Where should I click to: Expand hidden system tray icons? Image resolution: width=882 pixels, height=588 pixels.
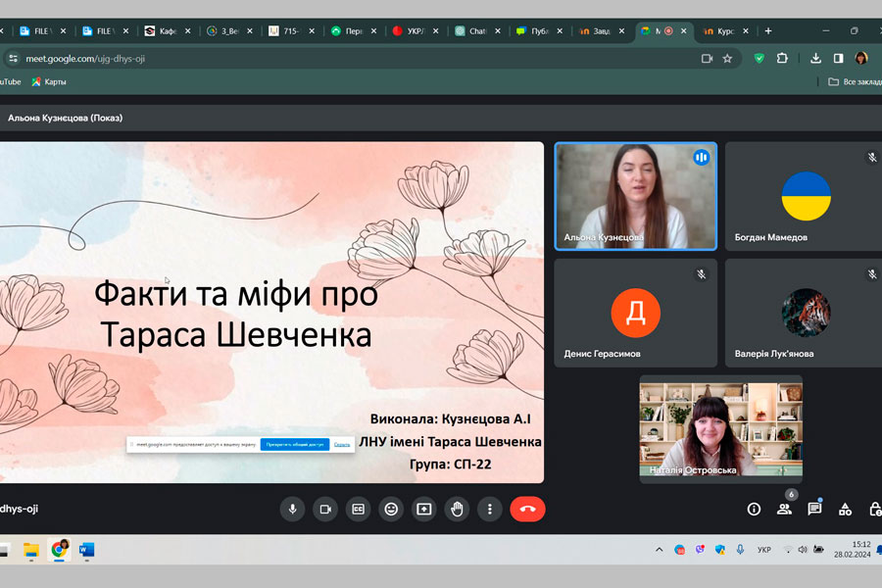point(660,550)
